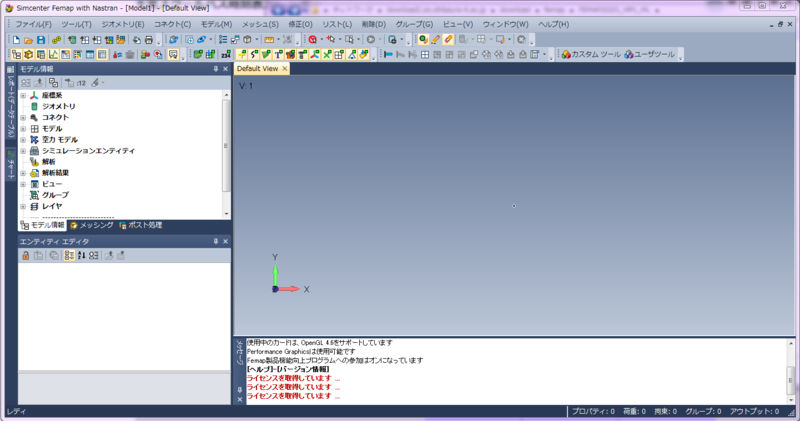The width and height of the screenshot is (800, 421).
Task: Expand the 座標系 tree node
Action: [x=23, y=95]
